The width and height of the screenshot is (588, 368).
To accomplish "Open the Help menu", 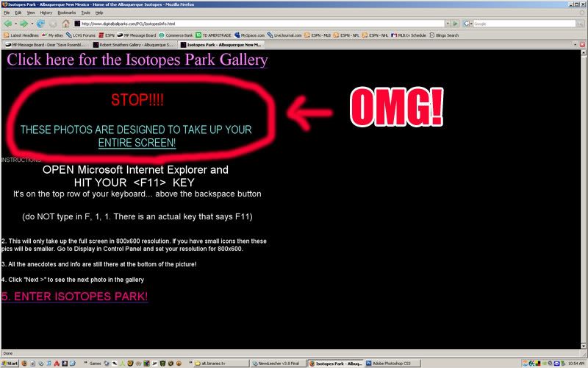I will (99, 13).
